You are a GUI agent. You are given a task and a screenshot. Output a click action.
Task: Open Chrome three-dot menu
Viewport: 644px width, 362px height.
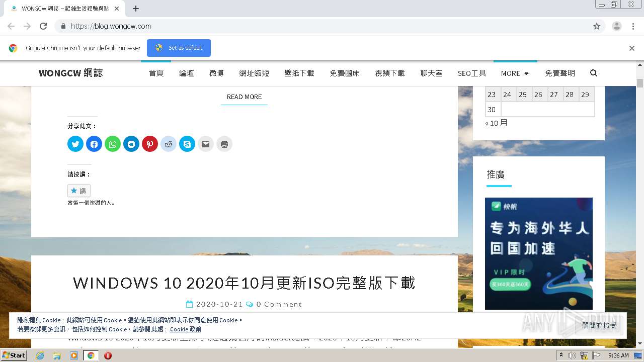click(x=633, y=26)
